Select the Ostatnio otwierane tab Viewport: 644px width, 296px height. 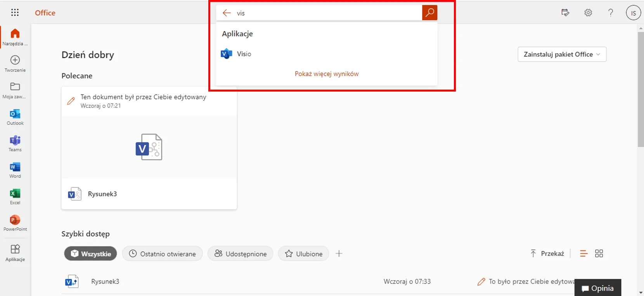(x=162, y=254)
